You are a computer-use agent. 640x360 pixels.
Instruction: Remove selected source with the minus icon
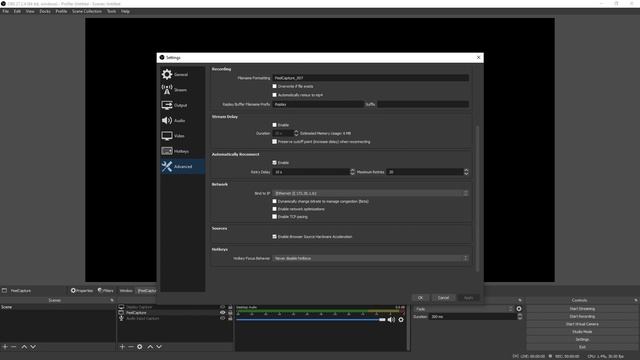tap(131, 347)
